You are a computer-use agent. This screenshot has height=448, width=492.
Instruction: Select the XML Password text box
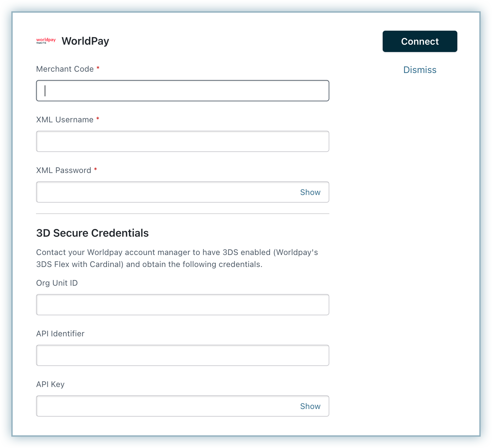pos(167,192)
